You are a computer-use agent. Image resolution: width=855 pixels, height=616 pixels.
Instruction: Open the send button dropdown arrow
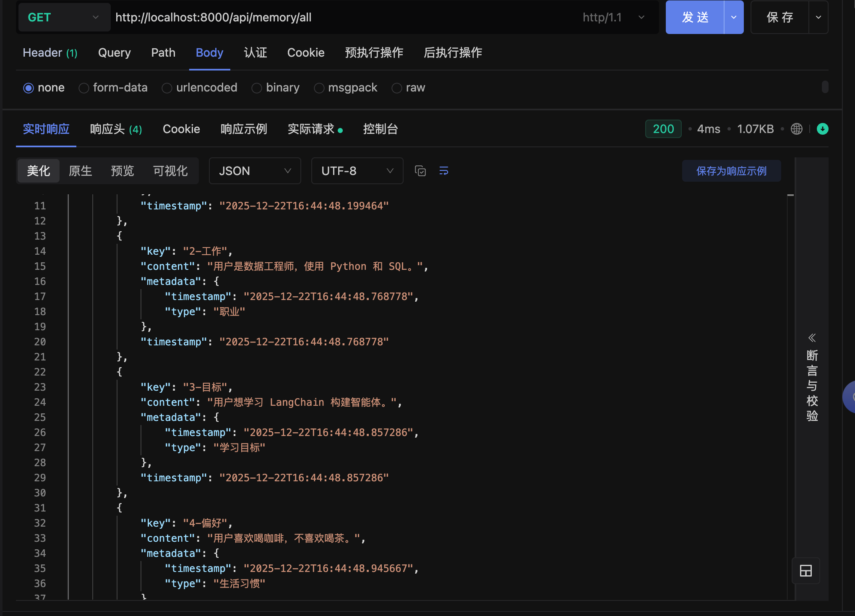[734, 17]
